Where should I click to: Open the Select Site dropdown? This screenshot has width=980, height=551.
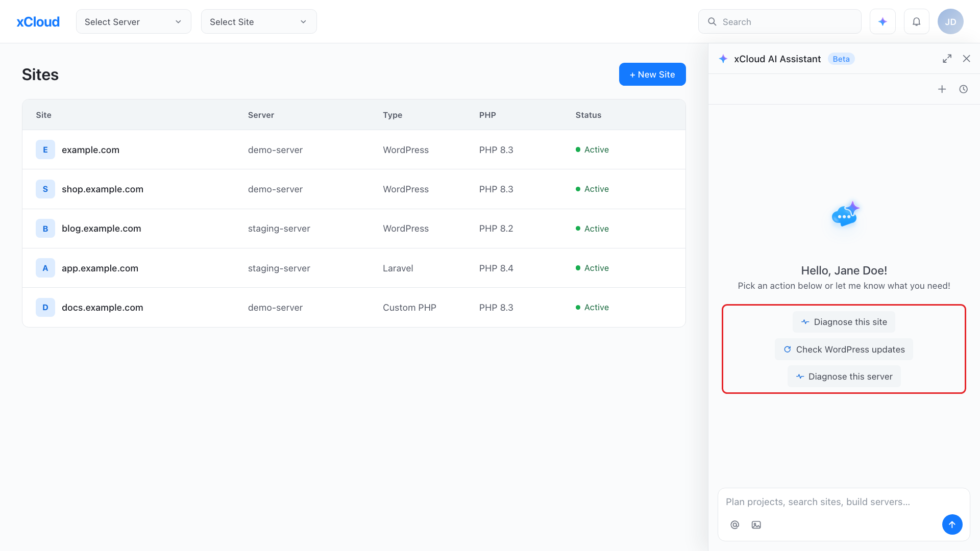(x=259, y=21)
